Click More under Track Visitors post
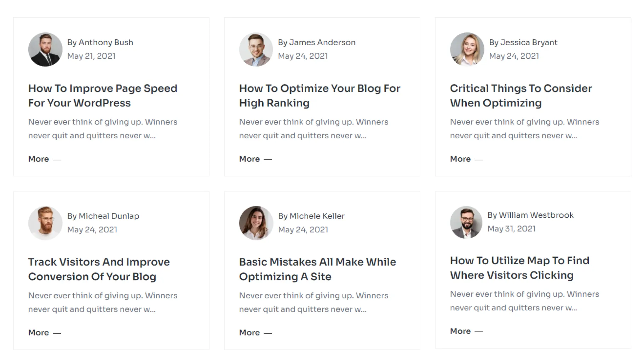 tap(45, 333)
